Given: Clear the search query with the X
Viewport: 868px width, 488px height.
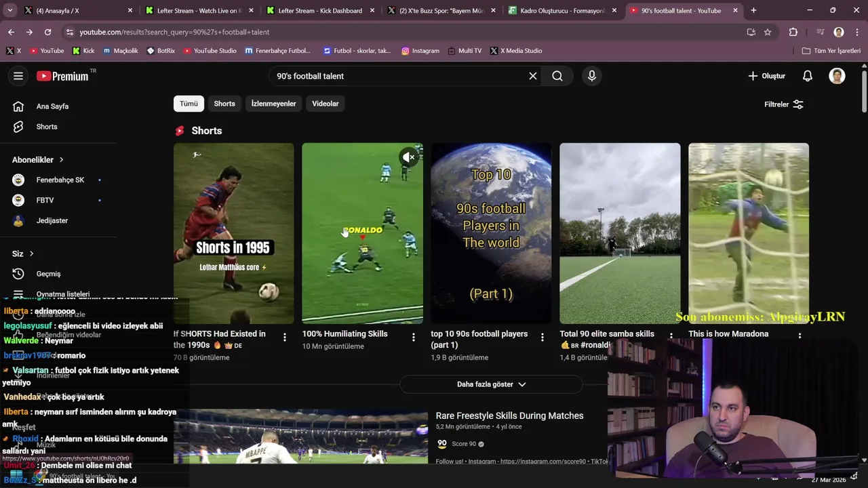Looking at the screenshot, I should click(x=533, y=76).
